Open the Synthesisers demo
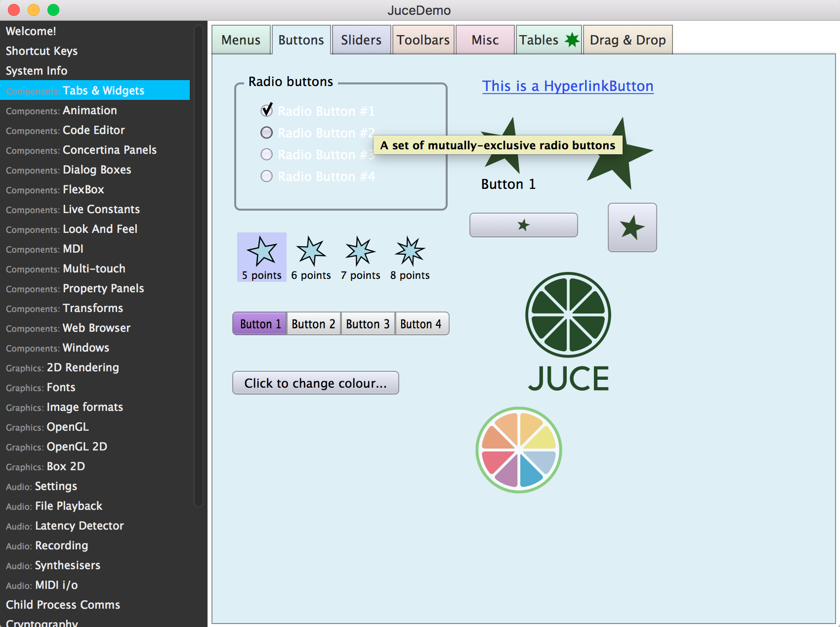The image size is (840, 627). [x=95, y=565]
